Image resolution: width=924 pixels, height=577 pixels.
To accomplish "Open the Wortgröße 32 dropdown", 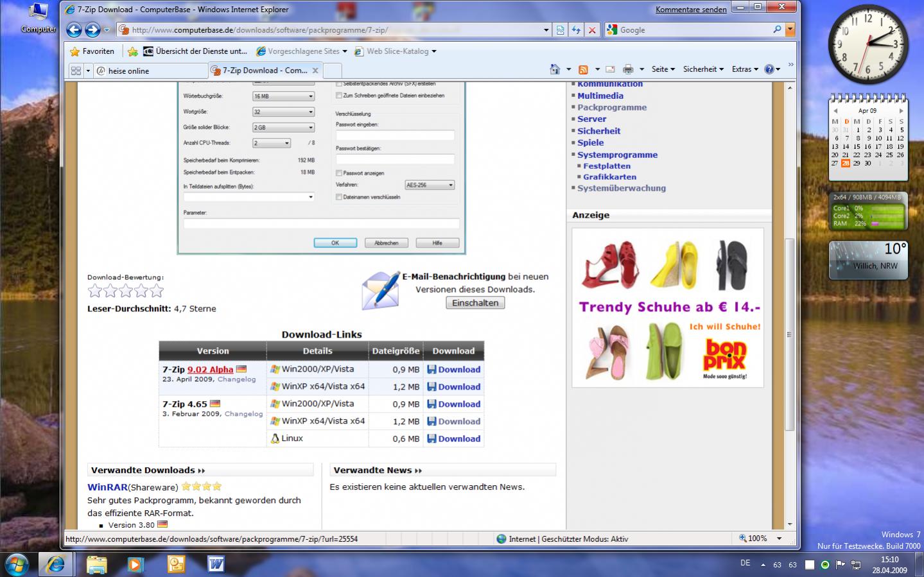I will tap(283, 112).
